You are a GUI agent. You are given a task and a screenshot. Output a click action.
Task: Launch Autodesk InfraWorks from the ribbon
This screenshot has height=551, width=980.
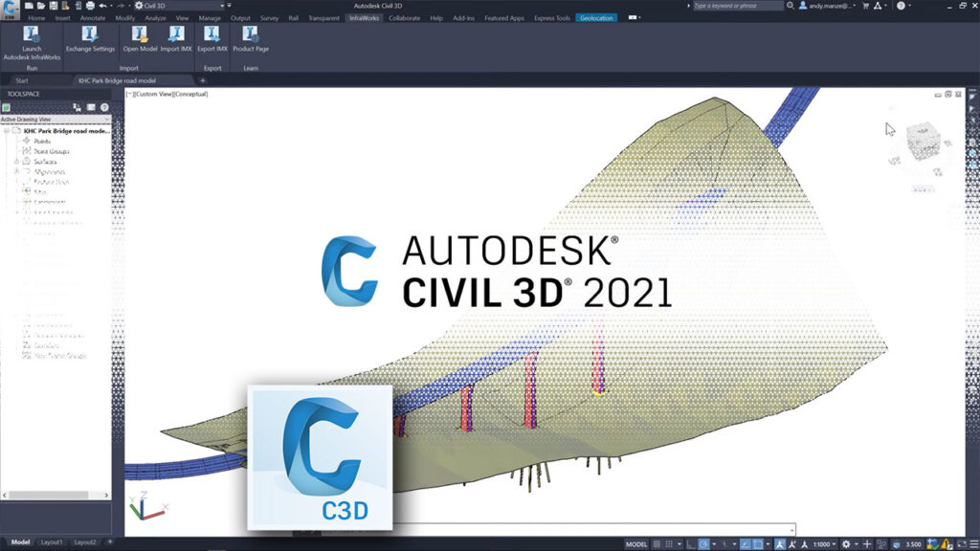pos(32,42)
